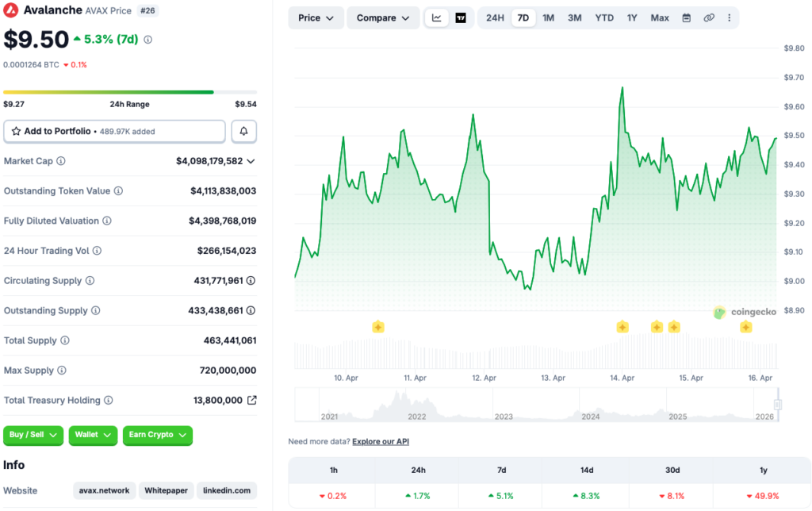Click the chart link share icon
The width and height of the screenshot is (812, 511).
click(709, 17)
